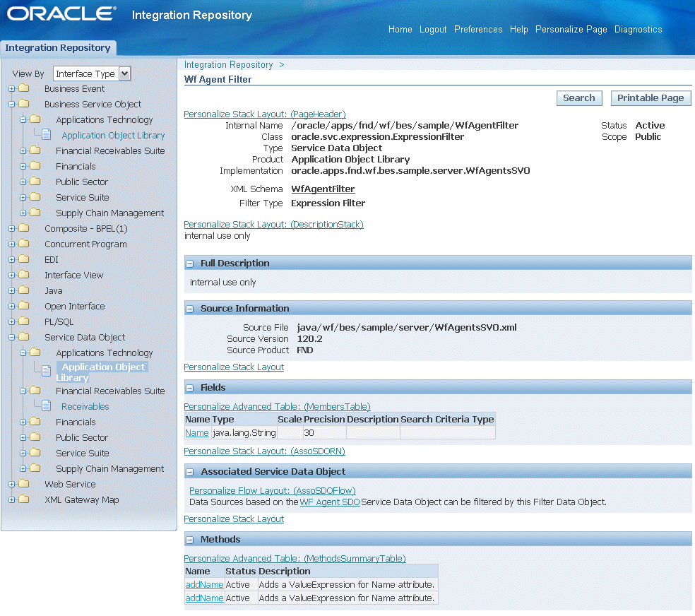Collapse the Business Service Object node
This screenshot has height=616, width=695.
point(11,104)
